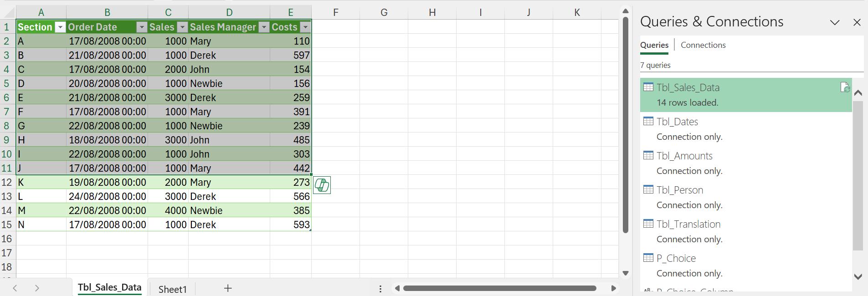Switch to the Connections tab
This screenshot has width=868, height=296.
703,45
